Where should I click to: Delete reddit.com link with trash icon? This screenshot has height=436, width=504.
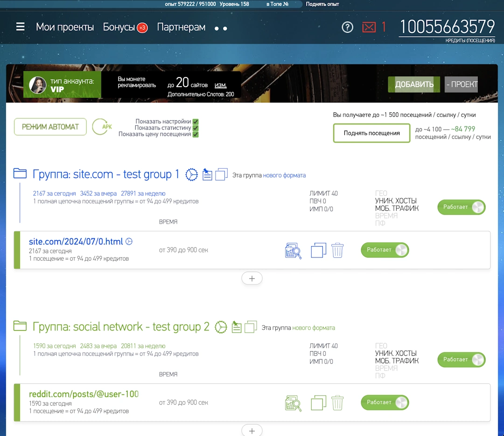(337, 403)
